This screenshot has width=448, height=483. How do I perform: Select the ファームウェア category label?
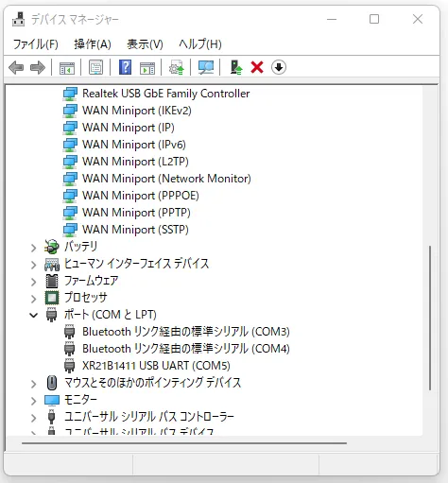click(x=91, y=281)
